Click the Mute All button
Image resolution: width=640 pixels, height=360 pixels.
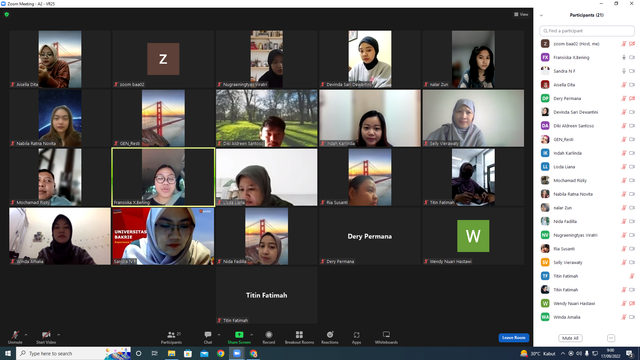(570, 338)
